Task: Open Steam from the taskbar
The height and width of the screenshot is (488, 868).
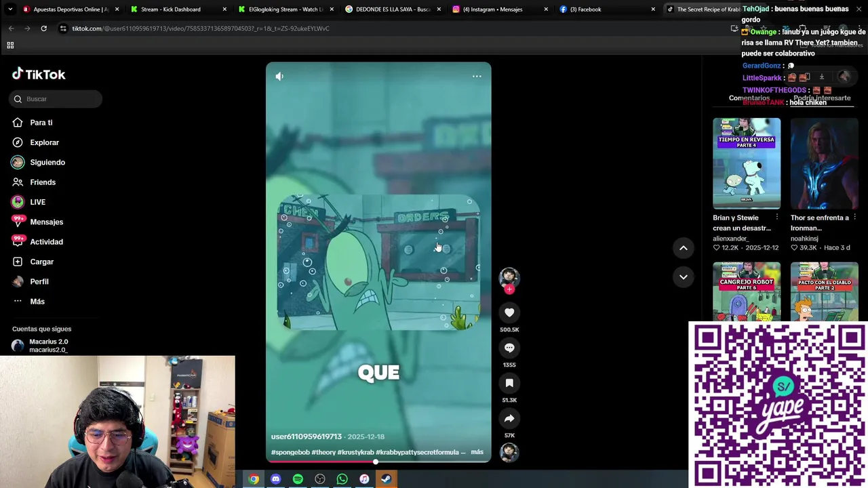Action: tap(386, 479)
